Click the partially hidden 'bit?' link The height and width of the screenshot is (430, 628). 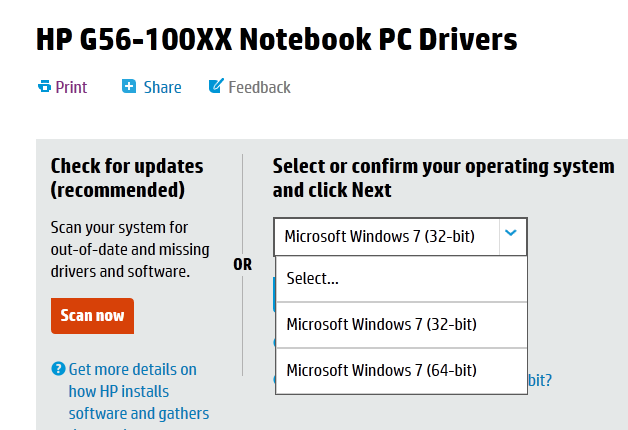[540, 380]
